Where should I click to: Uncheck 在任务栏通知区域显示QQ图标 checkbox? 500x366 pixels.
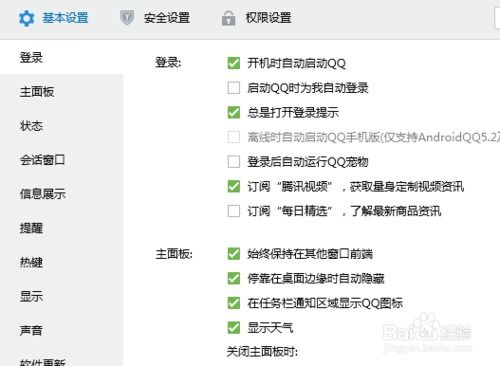(234, 303)
